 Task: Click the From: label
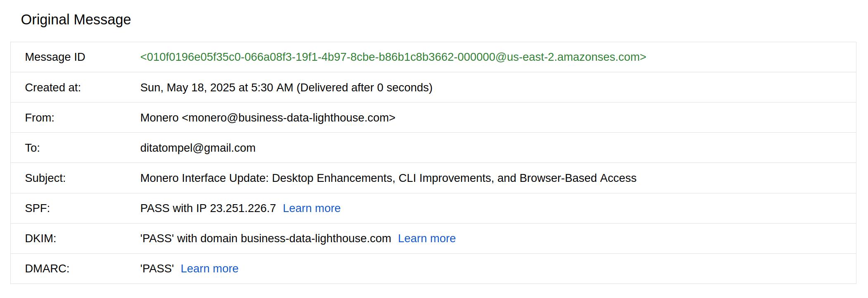(40, 118)
